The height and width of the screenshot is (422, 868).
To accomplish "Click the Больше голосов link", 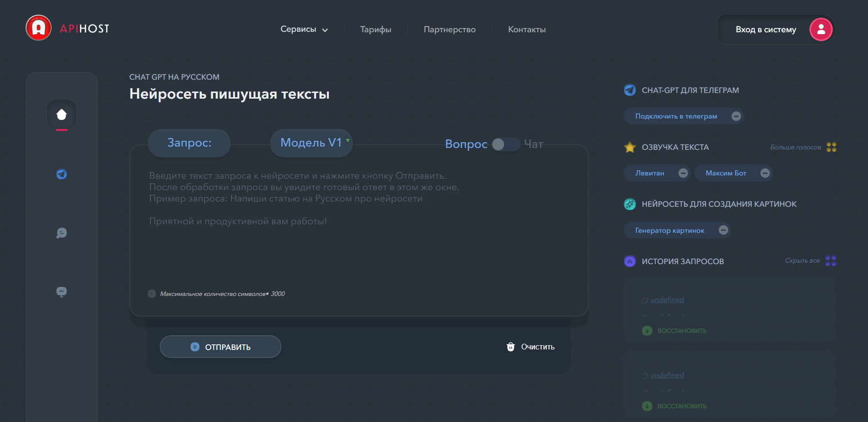I will click(796, 147).
